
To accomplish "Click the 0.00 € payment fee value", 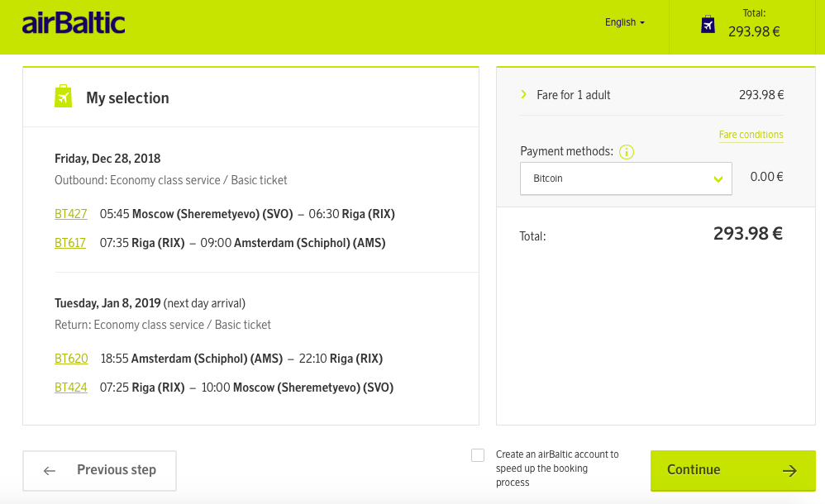I will [x=766, y=177].
